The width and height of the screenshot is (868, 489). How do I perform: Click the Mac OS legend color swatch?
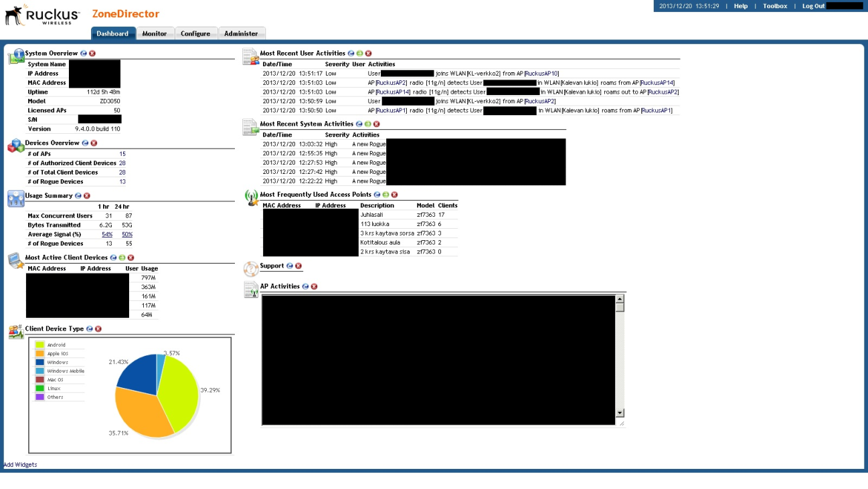pos(40,380)
